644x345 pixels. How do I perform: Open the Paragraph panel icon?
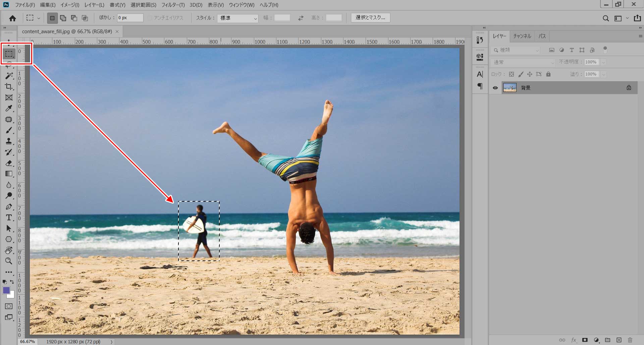tap(480, 86)
